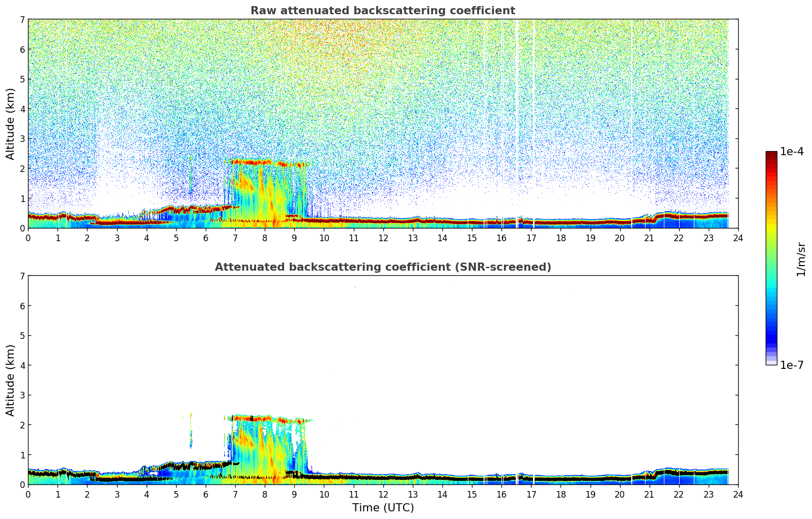The height and width of the screenshot is (519, 812).
Task: Click the red cloud layer near 2 km in the raw plot
Action: pos(267,163)
